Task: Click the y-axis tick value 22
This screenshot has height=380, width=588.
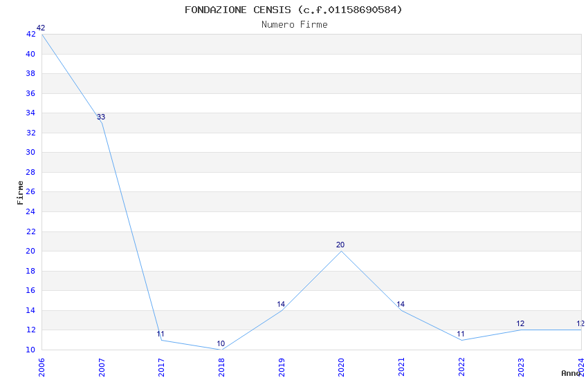Action: [30, 231]
